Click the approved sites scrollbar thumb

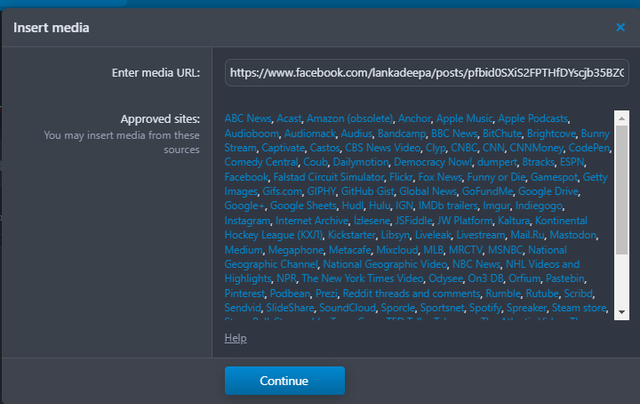[622, 190]
